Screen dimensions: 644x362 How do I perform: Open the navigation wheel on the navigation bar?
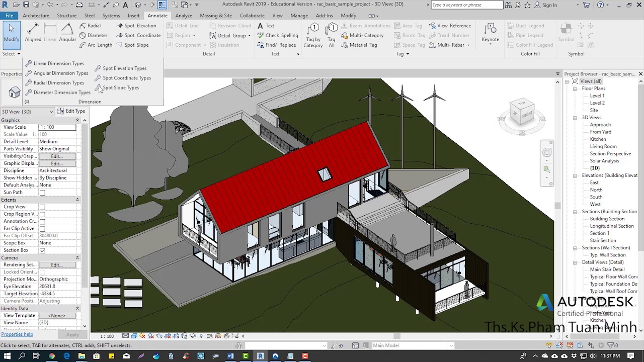click(x=547, y=152)
